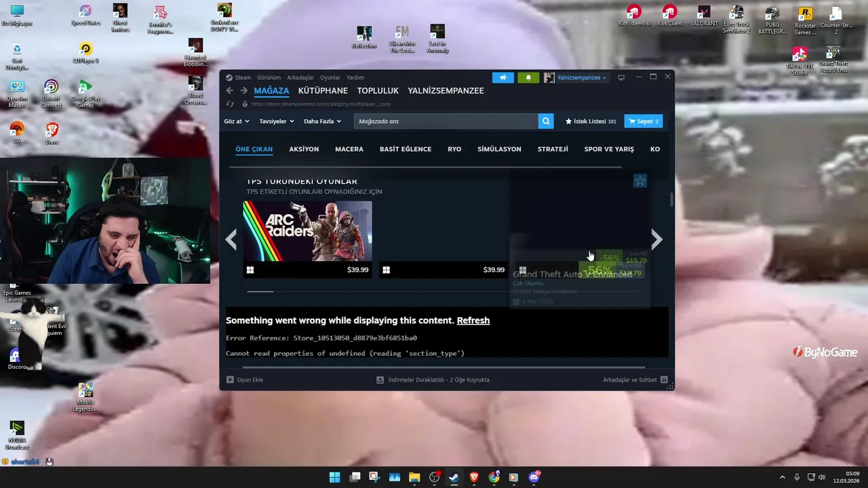The width and height of the screenshot is (868, 488).
Task: Open Steam from the taskbar
Action: pyautogui.click(x=454, y=477)
